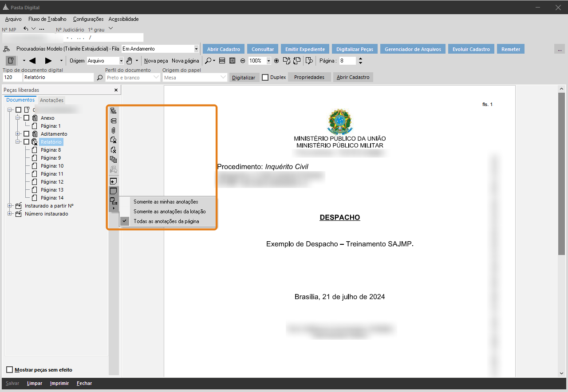Click the Digitalizar Peças button
Screen dimensions: 568x392
click(x=355, y=49)
